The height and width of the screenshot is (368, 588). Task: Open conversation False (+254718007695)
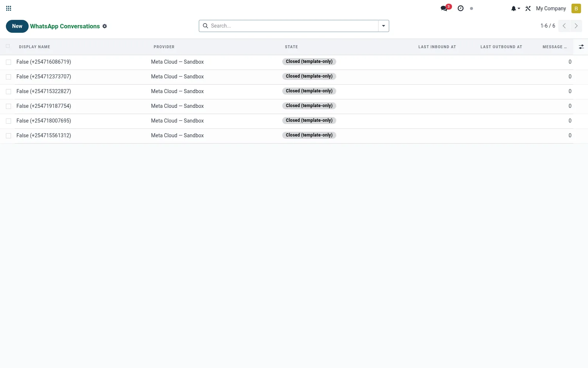coord(44,121)
